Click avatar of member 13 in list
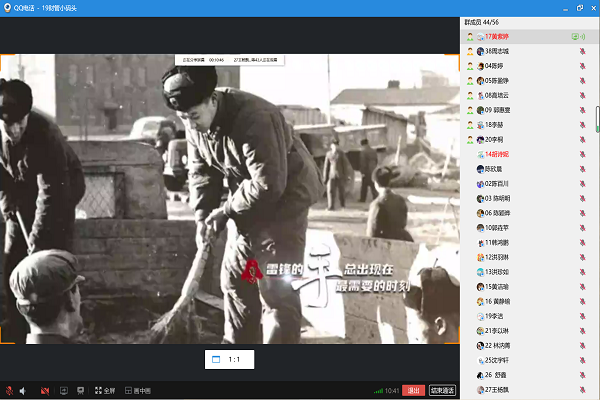The height and width of the screenshot is (400, 600). pos(481,272)
